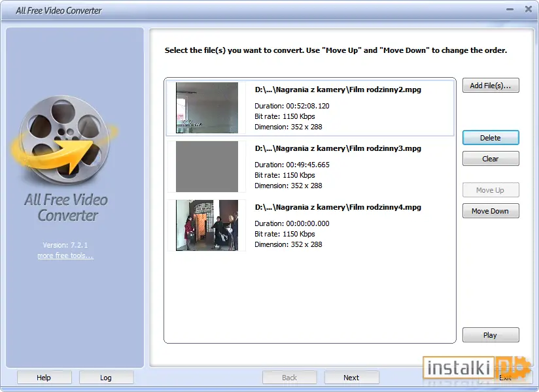This screenshot has height=392, width=539.
Task: Select file name Film rodzinny2.mpg
Action: pos(338,90)
